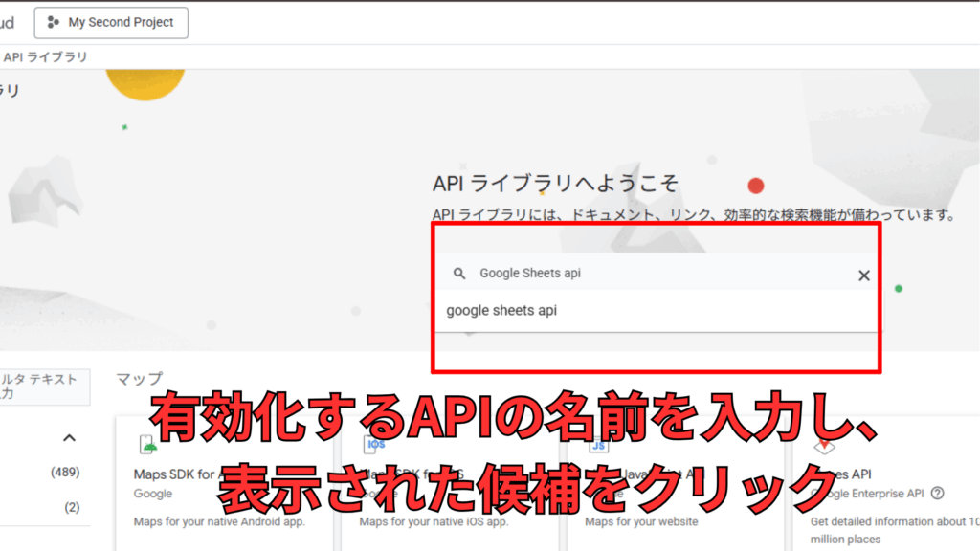
Task: Click 'Get detailed information about' Places description
Action: 895,530
